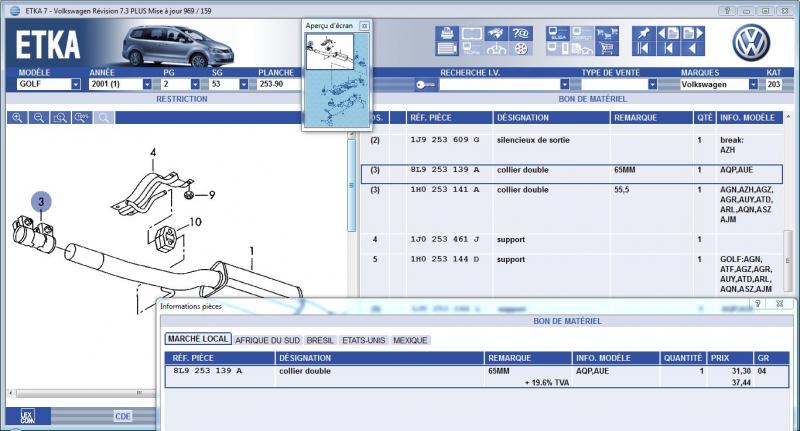
Task: Open the ELSA monitor icon
Action: tap(557, 33)
